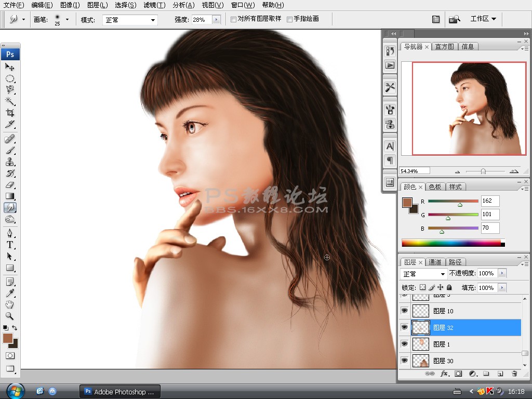Select the Slice tool
Viewport: 532px width, 399px height.
point(9,124)
